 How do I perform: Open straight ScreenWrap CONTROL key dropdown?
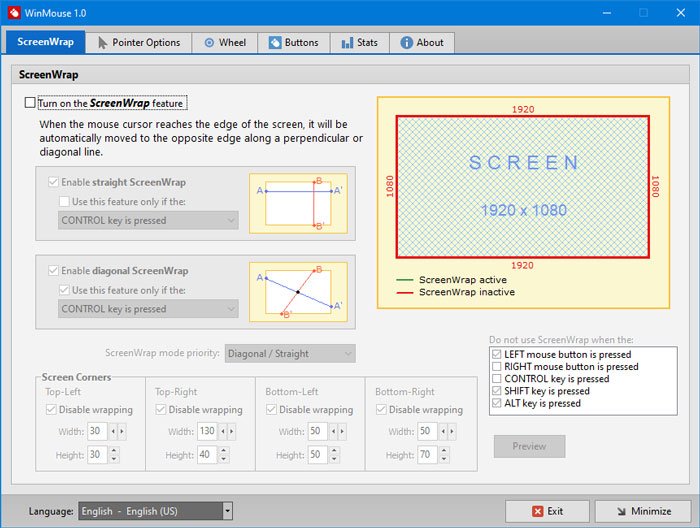(148, 220)
